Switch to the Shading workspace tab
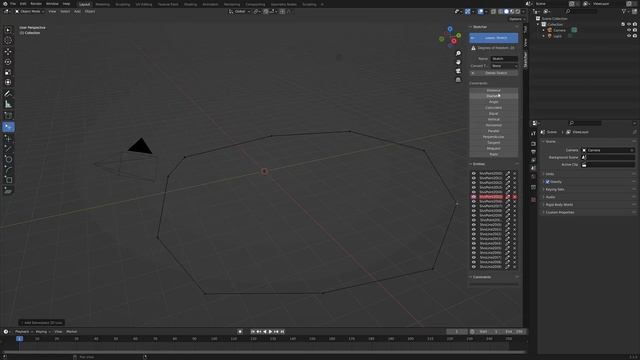 [190, 4]
